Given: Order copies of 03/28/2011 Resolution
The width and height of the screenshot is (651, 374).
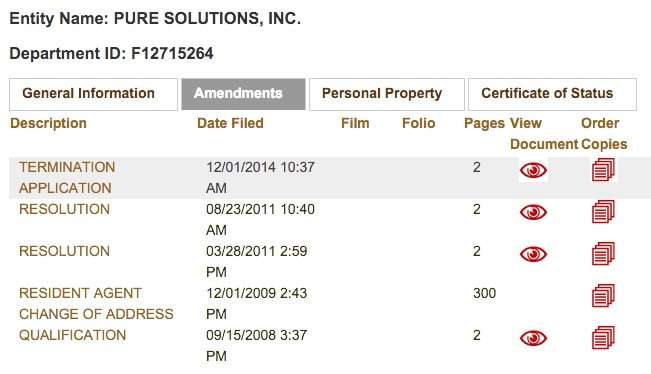Looking at the screenshot, I should click(x=603, y=253).
